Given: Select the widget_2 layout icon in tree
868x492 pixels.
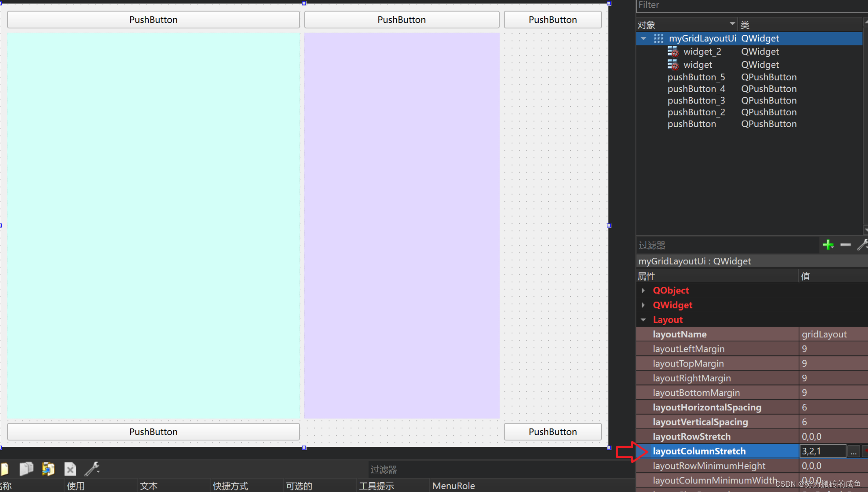Looking at the screenshot, I should [x=672, y=52].
